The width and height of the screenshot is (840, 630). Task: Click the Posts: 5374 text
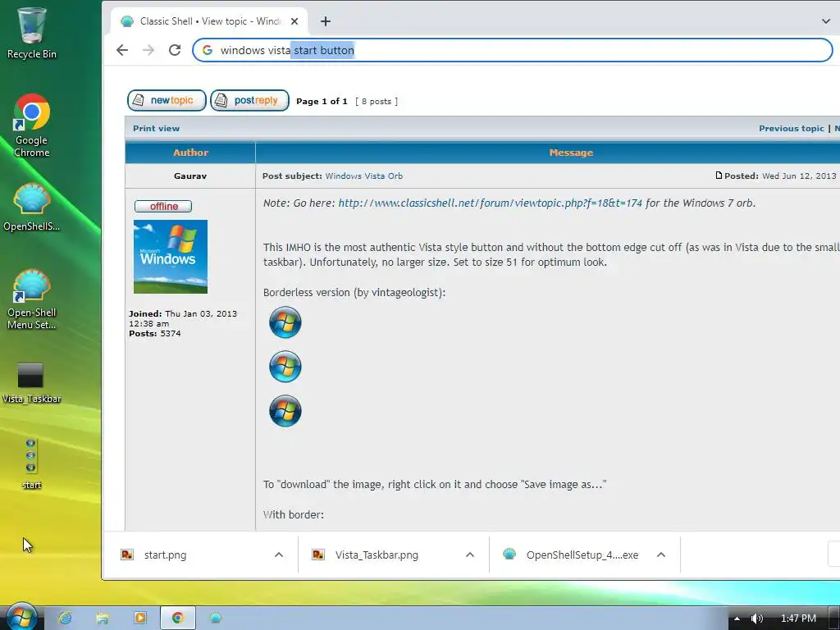pyautogui.click(x=155, y=333)
